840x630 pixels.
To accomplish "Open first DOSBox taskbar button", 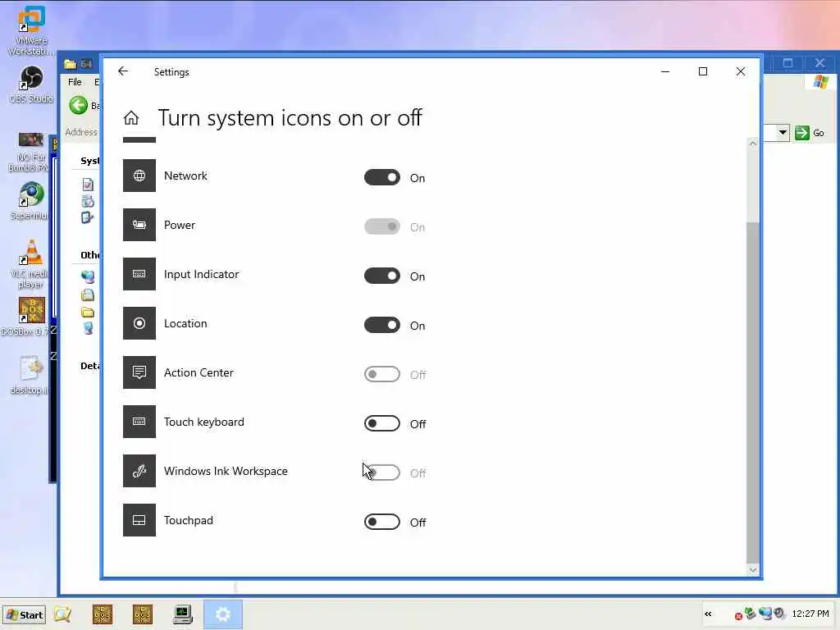I will (x=103, y=614).
